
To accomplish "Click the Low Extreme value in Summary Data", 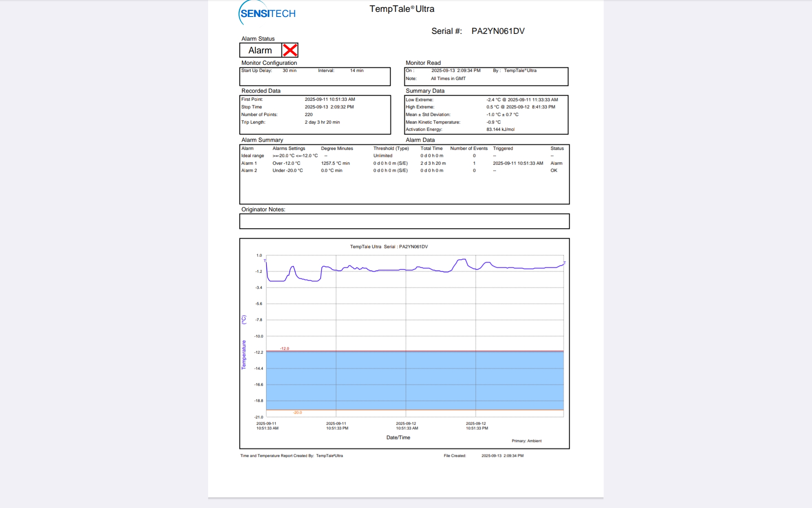I will [x=522, y=100].
